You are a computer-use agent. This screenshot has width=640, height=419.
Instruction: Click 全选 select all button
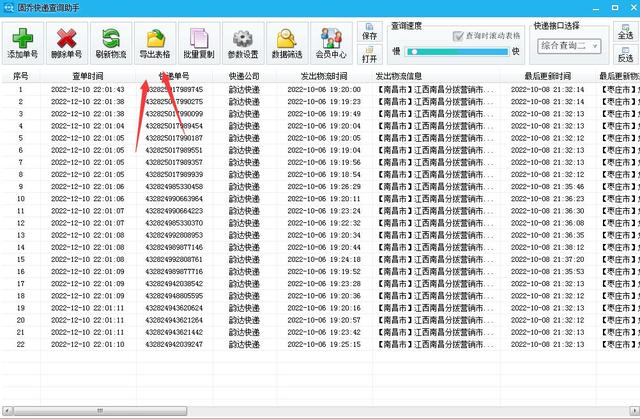point(625,32)
